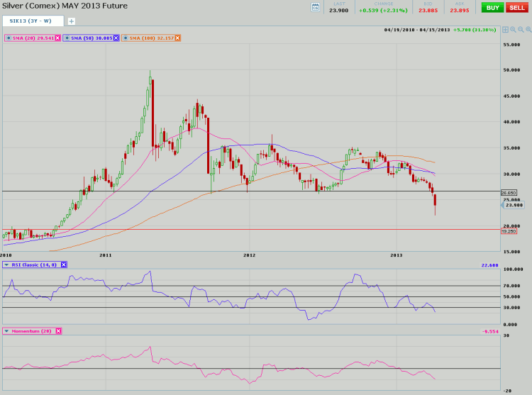Add a new chart tab with plus
This screenshot has height=395, width=532.
[71, 21]
